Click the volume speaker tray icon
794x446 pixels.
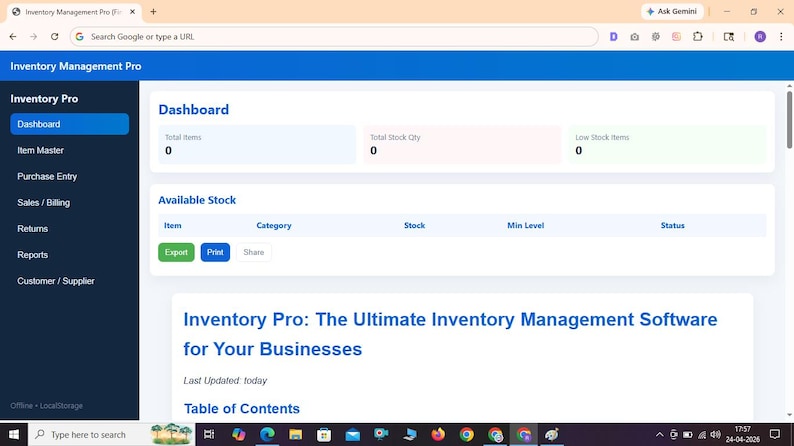pos(716,434)
